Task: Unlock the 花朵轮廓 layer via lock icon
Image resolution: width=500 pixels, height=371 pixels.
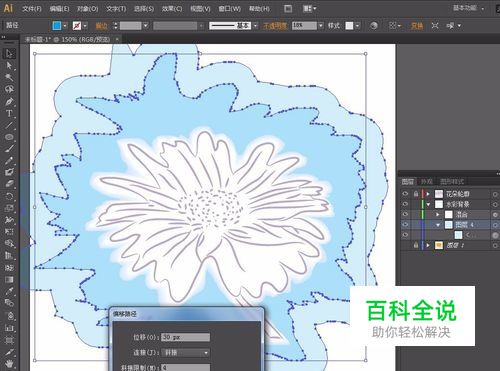Action: [x=416, y=194]
